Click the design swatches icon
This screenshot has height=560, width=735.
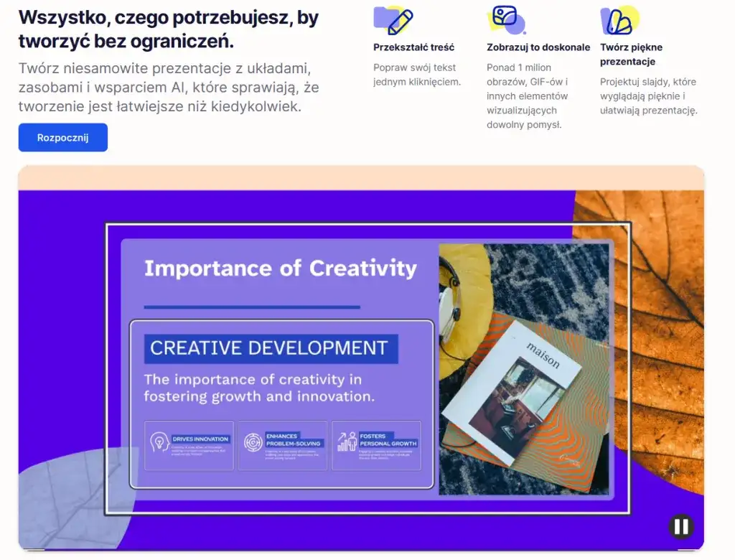[x=618, y=20]
